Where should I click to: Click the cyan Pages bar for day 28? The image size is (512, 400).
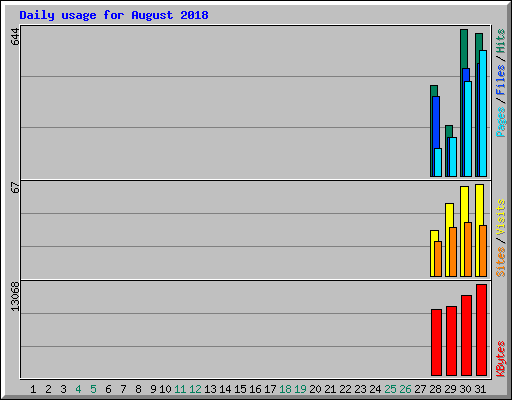coord(438,162)
